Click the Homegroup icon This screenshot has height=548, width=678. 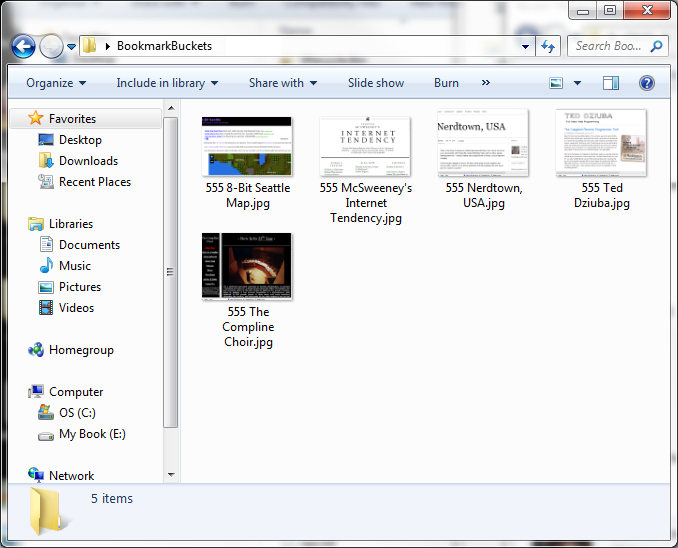click(35, 349)
